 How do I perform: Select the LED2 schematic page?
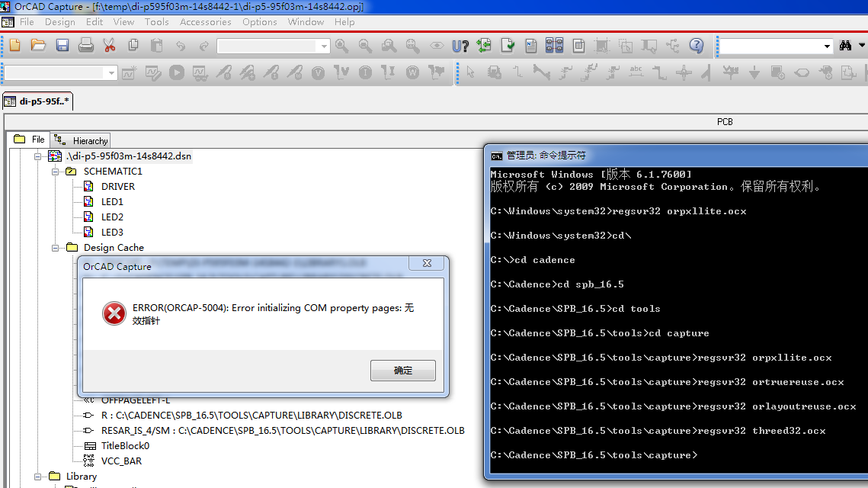[x=112, y=217]
